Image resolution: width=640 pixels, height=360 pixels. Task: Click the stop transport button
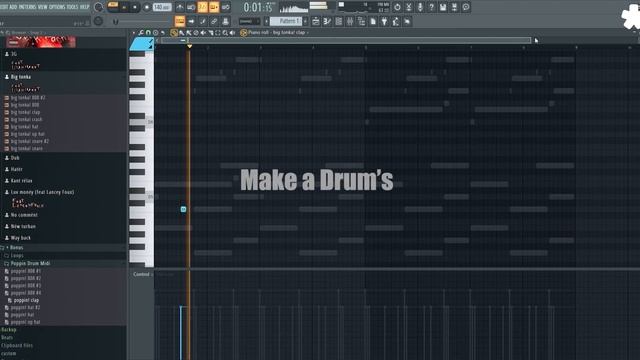(135, 7)
